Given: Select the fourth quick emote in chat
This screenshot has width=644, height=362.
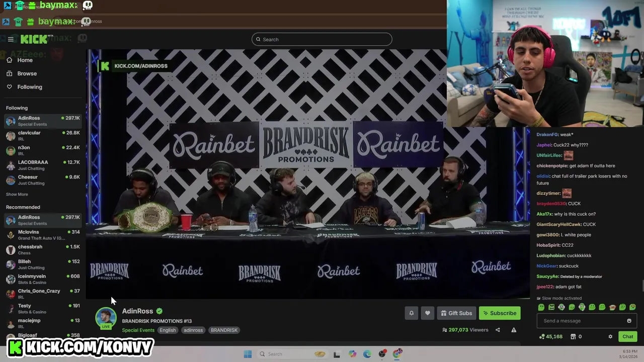Looking at the screenshot, I should 572,307.
